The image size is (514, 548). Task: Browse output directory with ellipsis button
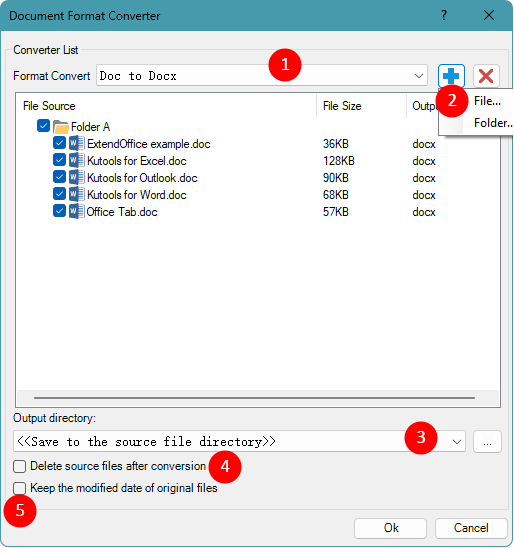point(487,442)
